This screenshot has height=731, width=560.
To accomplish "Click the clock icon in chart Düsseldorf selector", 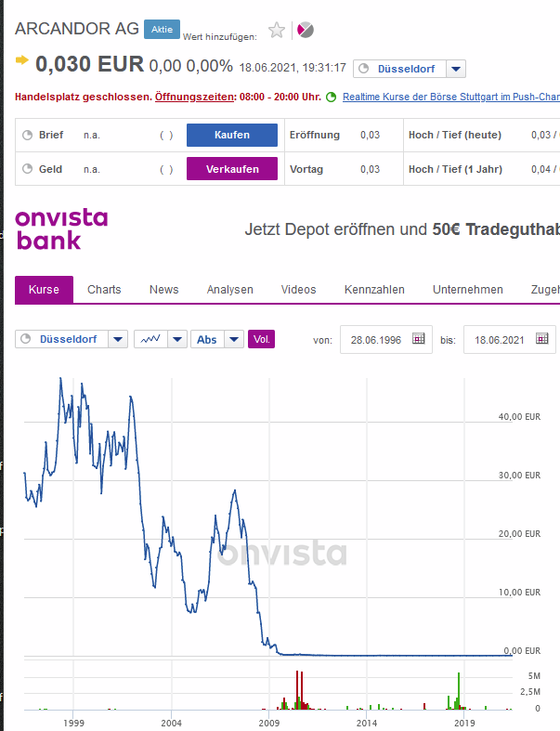I will tap(26, 339).
